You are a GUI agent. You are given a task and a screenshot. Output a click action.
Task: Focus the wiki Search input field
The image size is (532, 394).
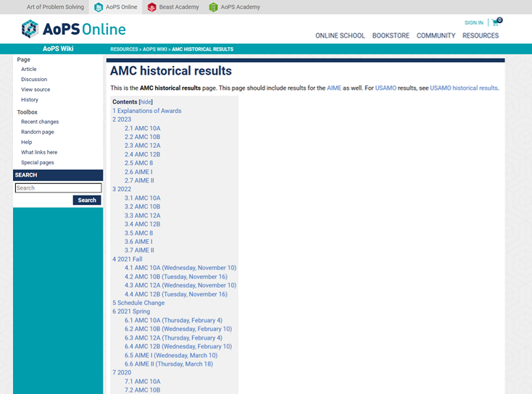tap(59, 188)
